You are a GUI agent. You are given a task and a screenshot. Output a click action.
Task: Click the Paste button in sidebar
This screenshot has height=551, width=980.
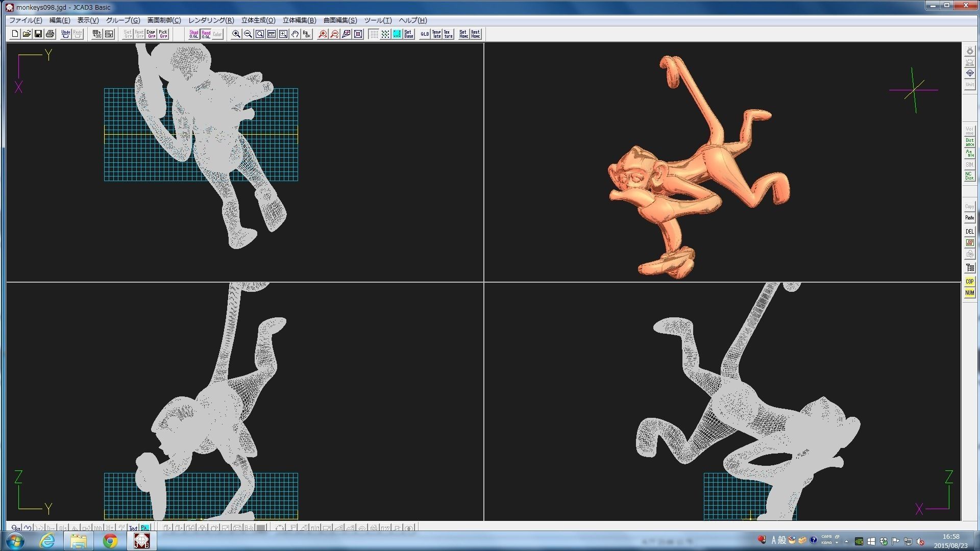969,218
